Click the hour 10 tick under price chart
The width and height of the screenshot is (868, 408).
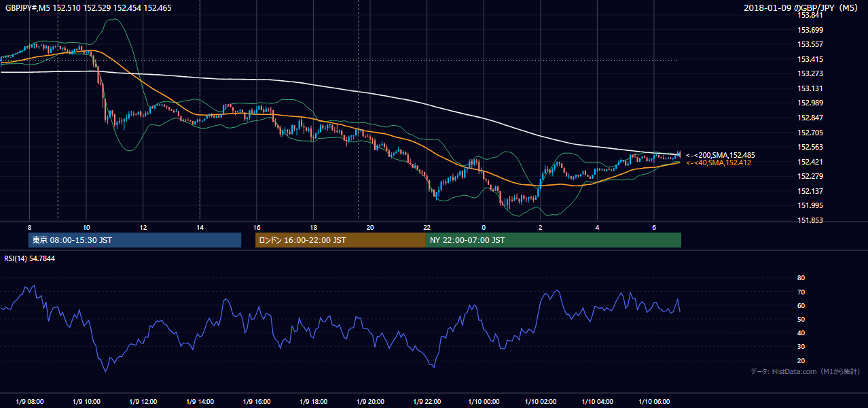pos(86,227)
